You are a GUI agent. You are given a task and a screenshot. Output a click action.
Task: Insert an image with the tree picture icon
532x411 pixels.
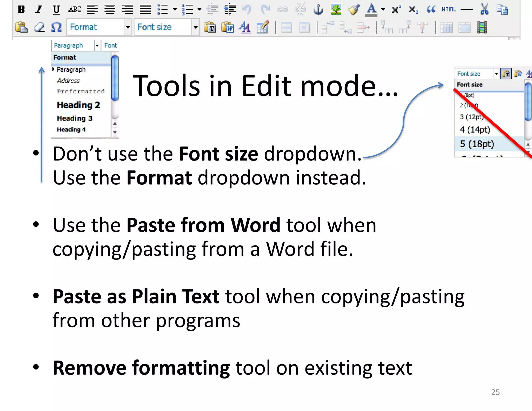tap(336, 10)
